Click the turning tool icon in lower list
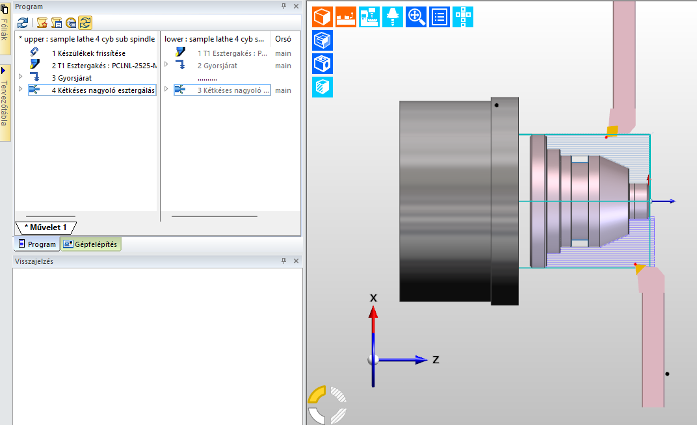Image resolution: width=699 pixels, height=426 pixels. pyautogui.click(x=180, y=52)
